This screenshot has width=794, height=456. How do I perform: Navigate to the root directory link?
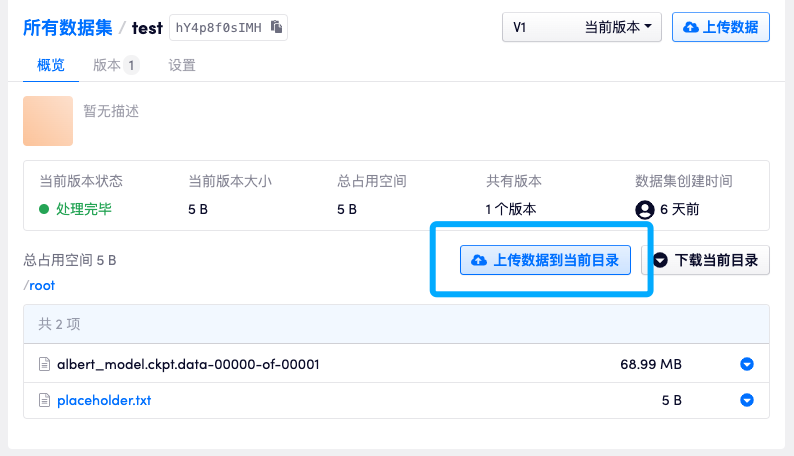[x=42, y=285]
